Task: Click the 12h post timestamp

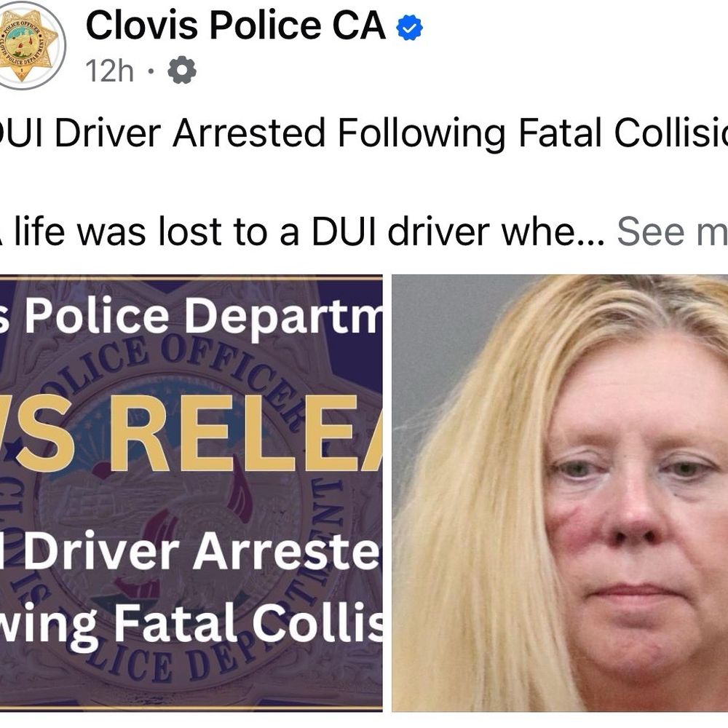Action: [x=109, y=71]
